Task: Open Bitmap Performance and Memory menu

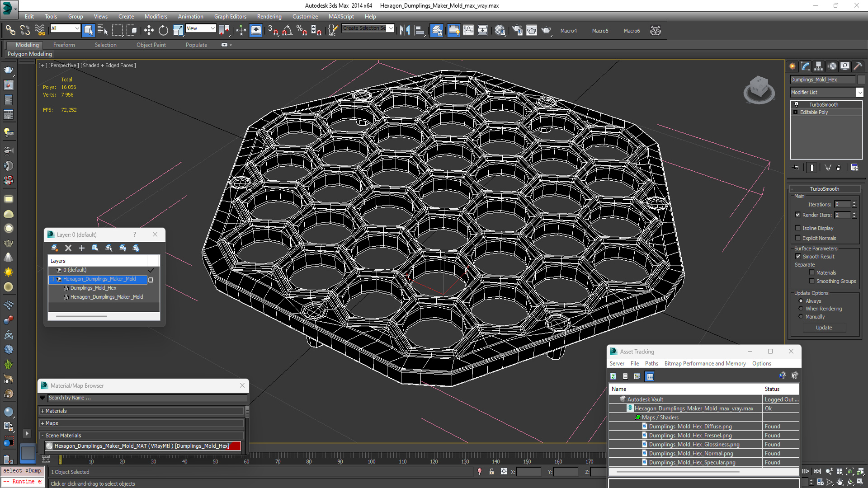Action: click(705, 363)
